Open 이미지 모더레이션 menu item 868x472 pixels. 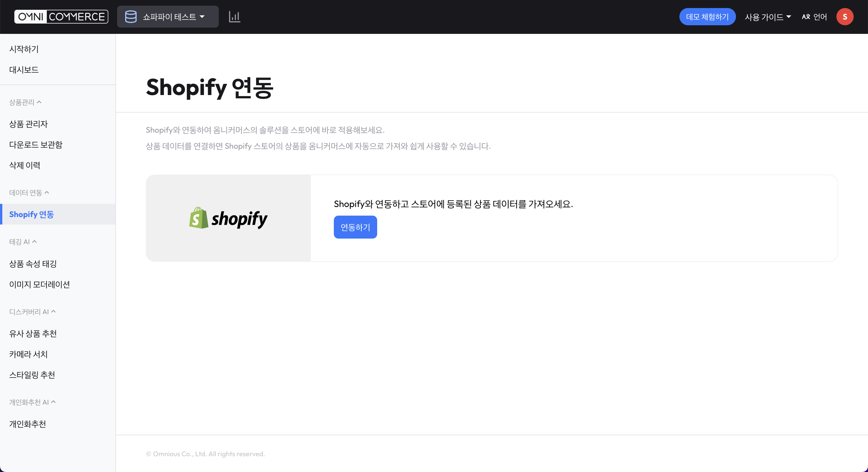39,284
